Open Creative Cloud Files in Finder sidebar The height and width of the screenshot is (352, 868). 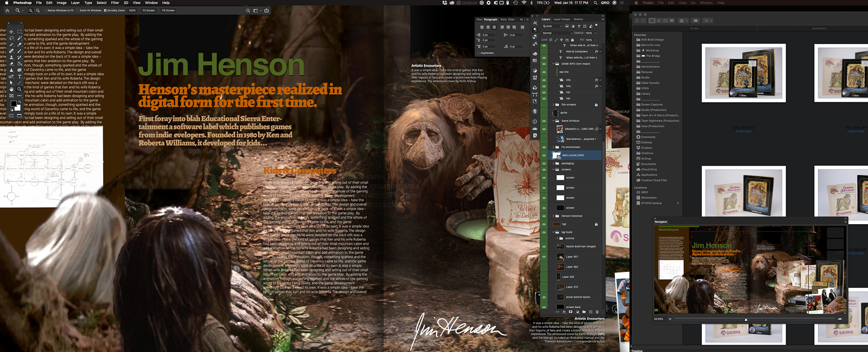coord(654,180)
